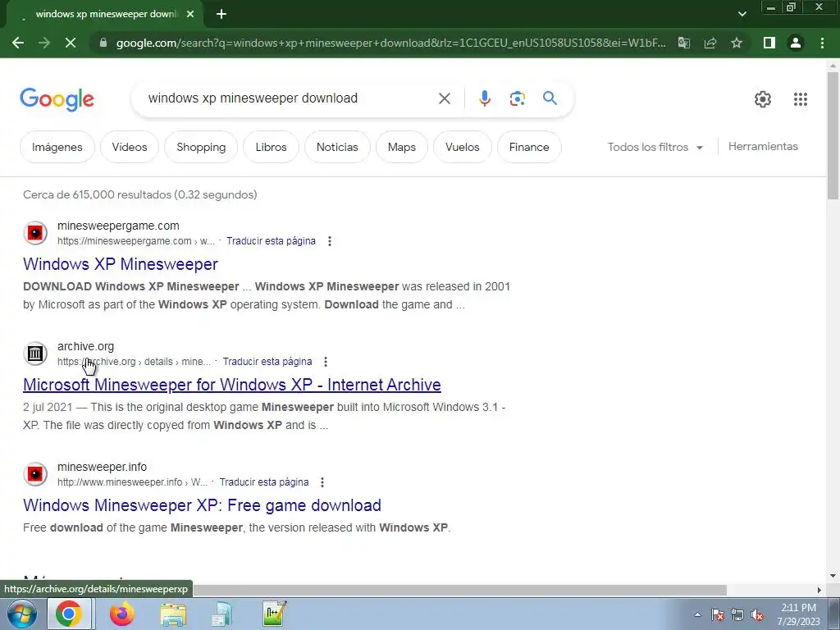Open the Noticias filter
The width and height of the screenshot is (840, 630).
337,147
